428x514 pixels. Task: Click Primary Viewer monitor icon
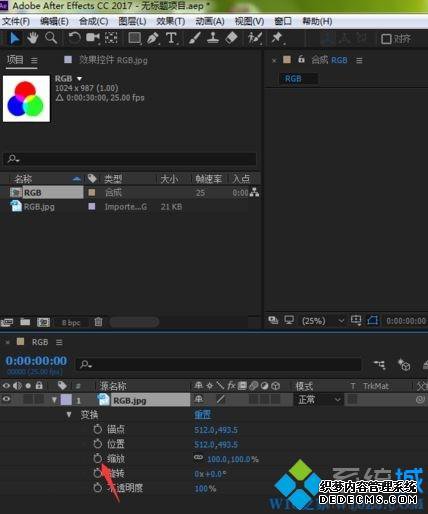point(289,320)
